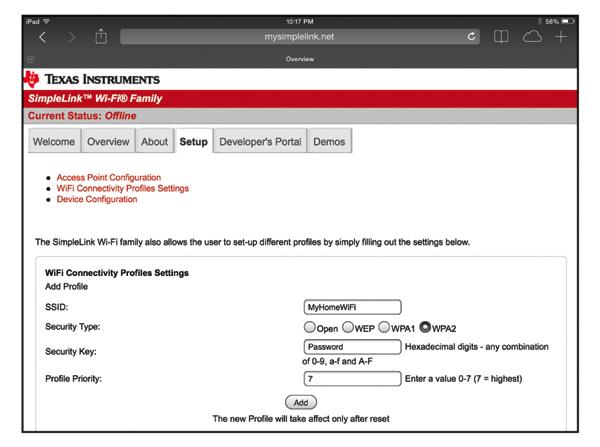600x447 pixels.
Task: Open the About tab
Action: coord(155,141)
